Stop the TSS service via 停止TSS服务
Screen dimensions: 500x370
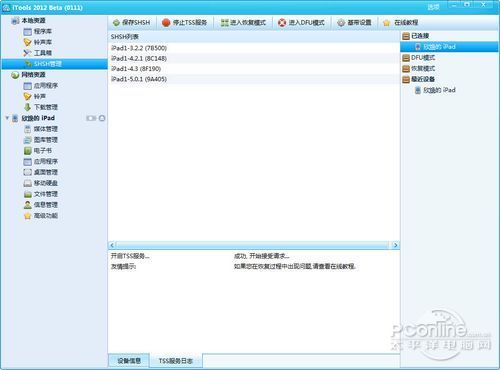[184, 22]
